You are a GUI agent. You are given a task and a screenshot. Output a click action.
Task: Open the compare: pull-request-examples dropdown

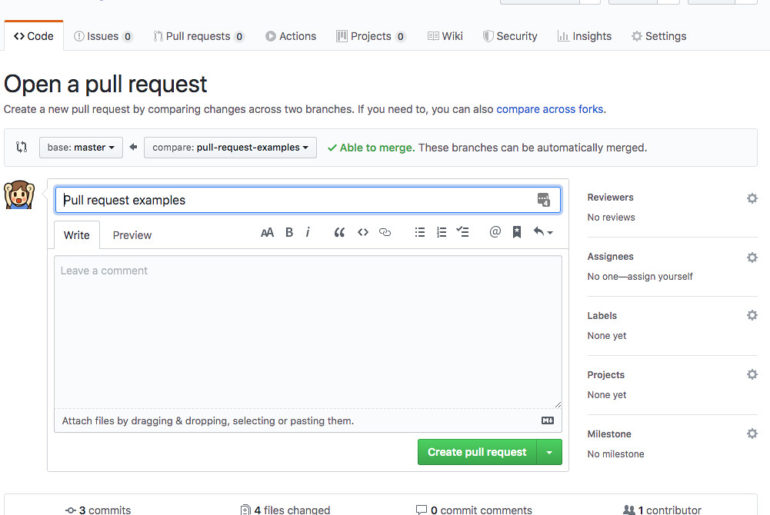pyautogui.click(x=230, y=147)
